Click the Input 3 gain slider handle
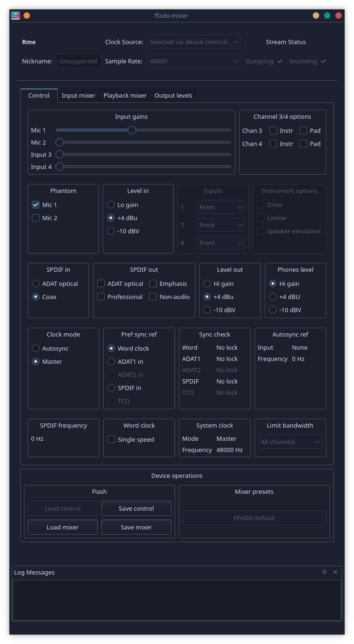The image size is (354, 644). (60, 154)
